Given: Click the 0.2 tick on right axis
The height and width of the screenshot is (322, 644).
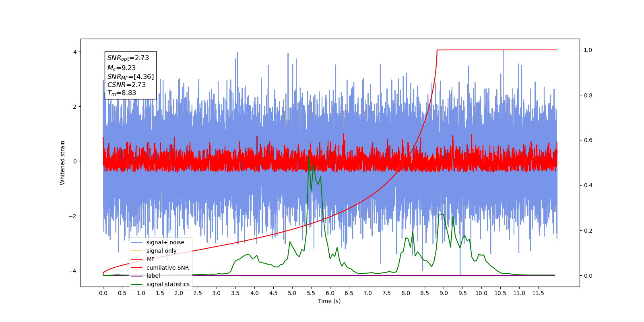Looking at the screenshot, I should click(588, 231).
